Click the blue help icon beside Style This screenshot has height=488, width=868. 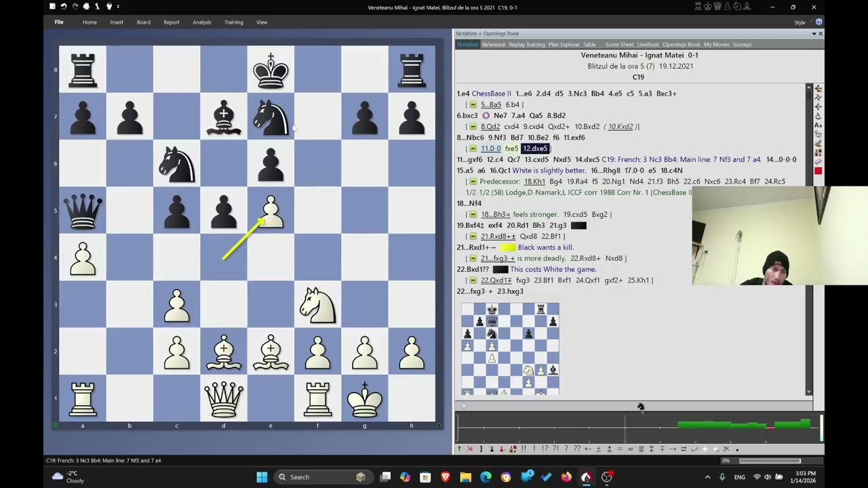[x=818, y=22]
